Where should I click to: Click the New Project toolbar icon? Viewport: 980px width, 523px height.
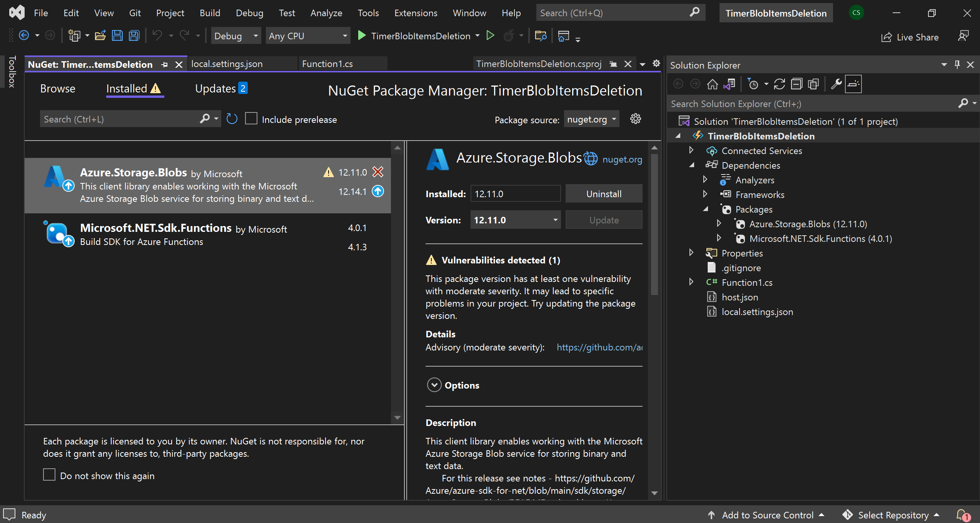point(74,36)
